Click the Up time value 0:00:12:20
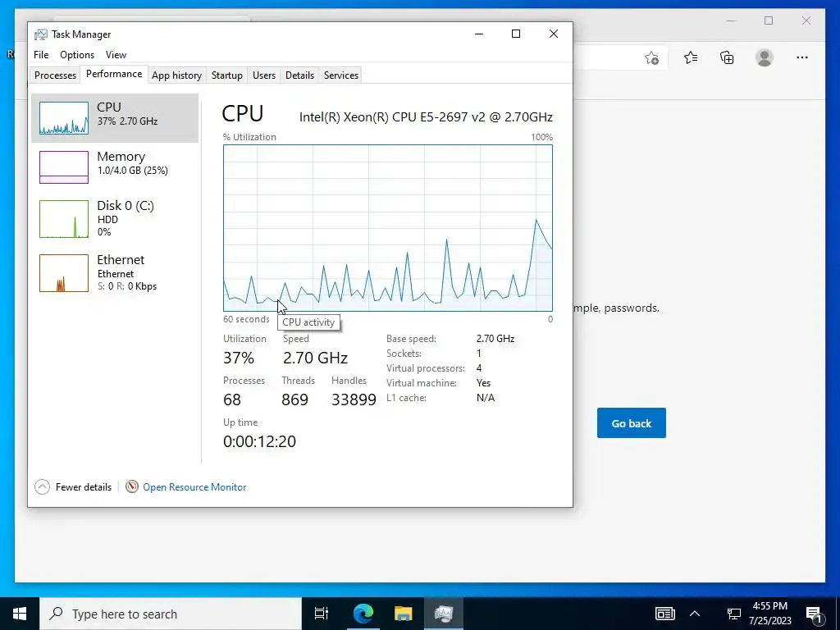 point(259,441)
